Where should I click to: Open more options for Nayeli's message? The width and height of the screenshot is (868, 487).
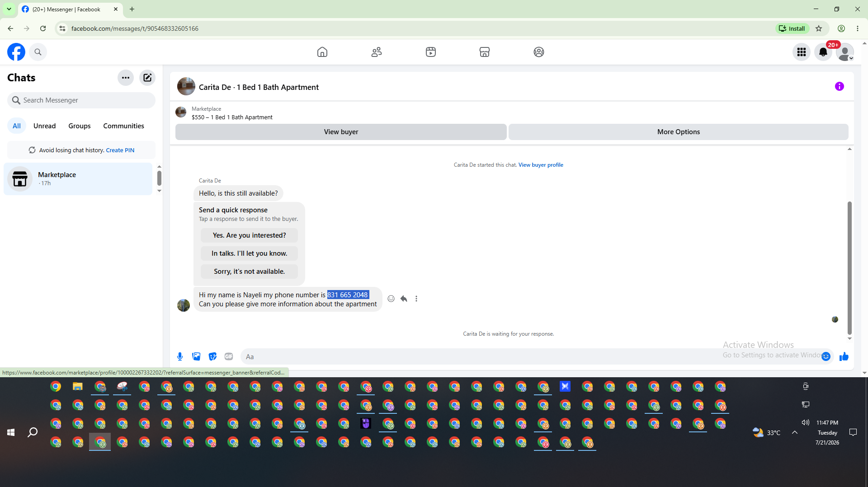coord(416,299)
